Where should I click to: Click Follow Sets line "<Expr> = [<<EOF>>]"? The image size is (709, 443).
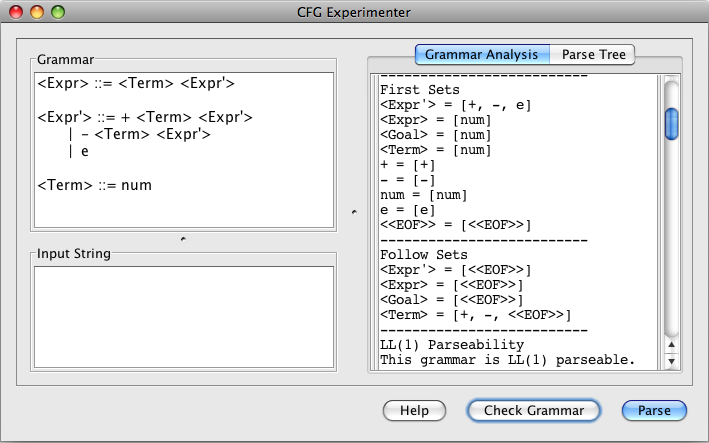pyautogui.click(x=451, y=285)
